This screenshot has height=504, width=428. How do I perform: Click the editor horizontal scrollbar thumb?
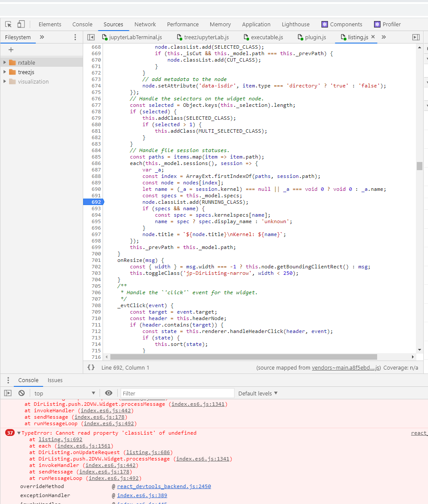[244, 357]
